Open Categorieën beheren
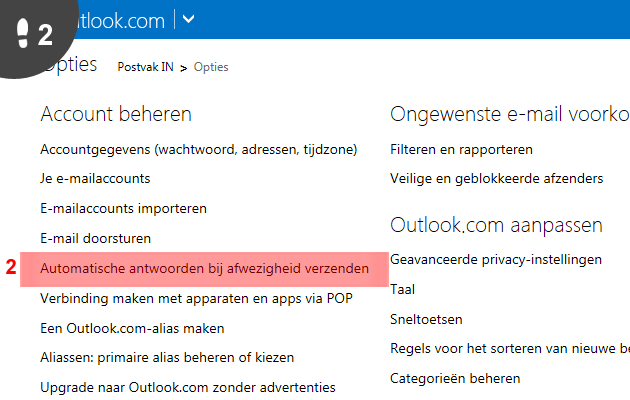The height and width of the screenshot is (400, 630). [x=455, y=378]
